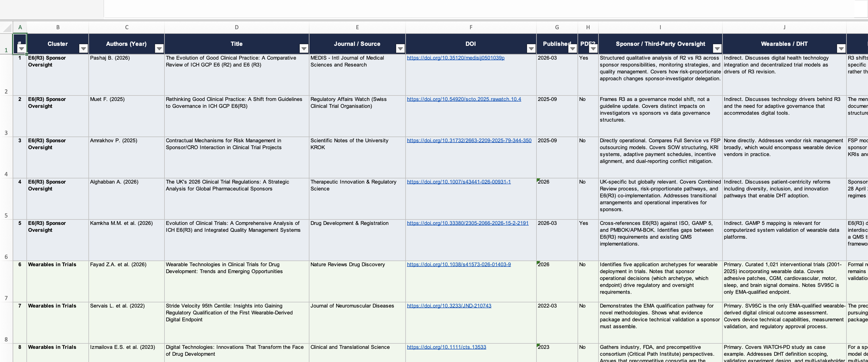
Task: Select the "Clinical and Translational Science" cell
Action: pyautogui.click(x=357, y=353)
